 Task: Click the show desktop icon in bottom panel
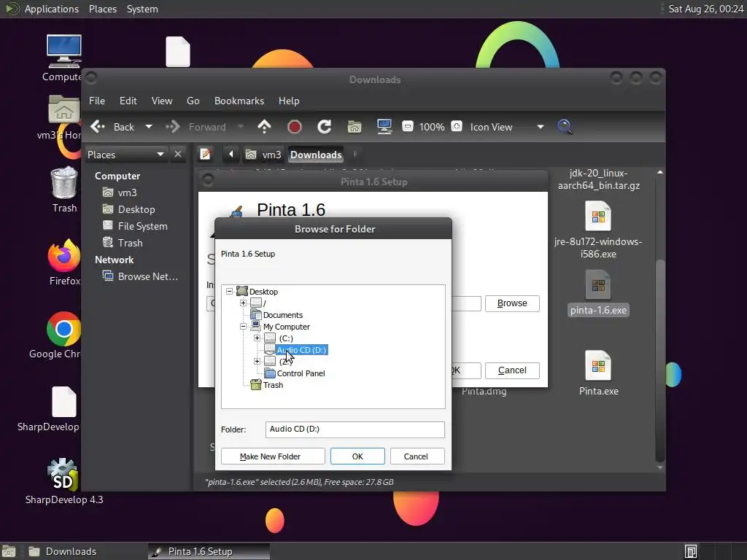(9, 551)
